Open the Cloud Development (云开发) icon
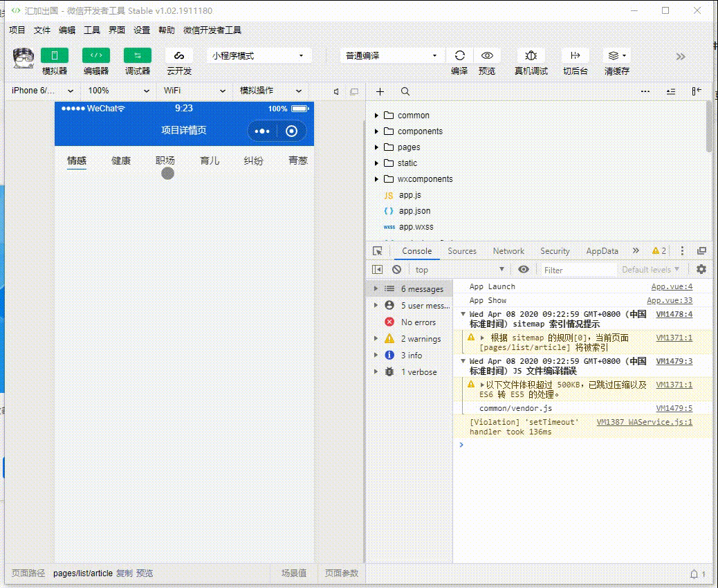Screen dimensions: 718x588 179,56
